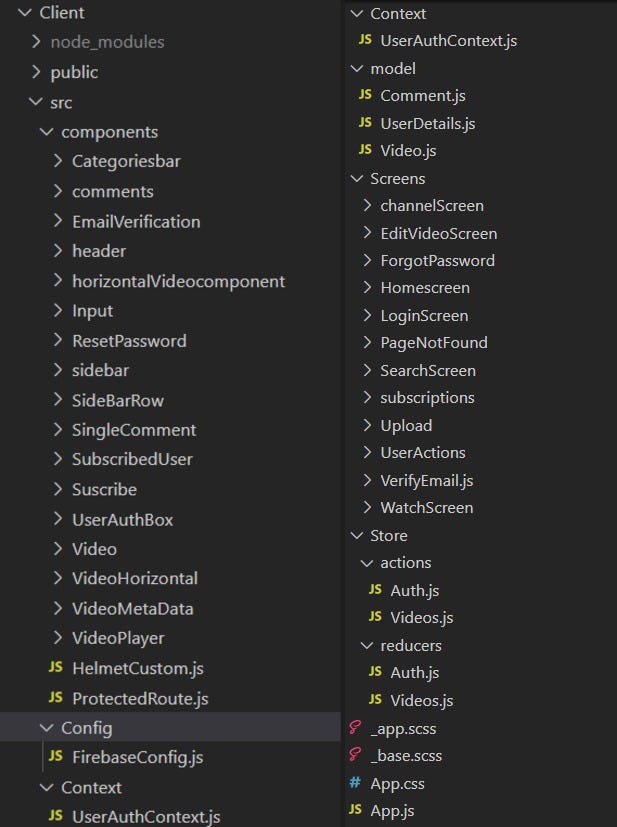Select the JS icon beside App.js
Screen dimensions: 617x827
coord(357,810)
